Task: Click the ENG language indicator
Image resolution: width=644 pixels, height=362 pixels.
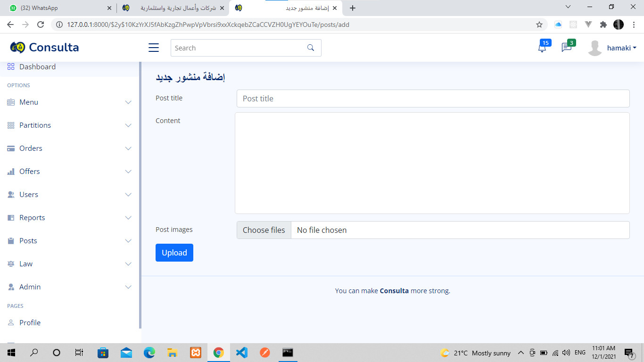Action: click(x=580, y=353)
